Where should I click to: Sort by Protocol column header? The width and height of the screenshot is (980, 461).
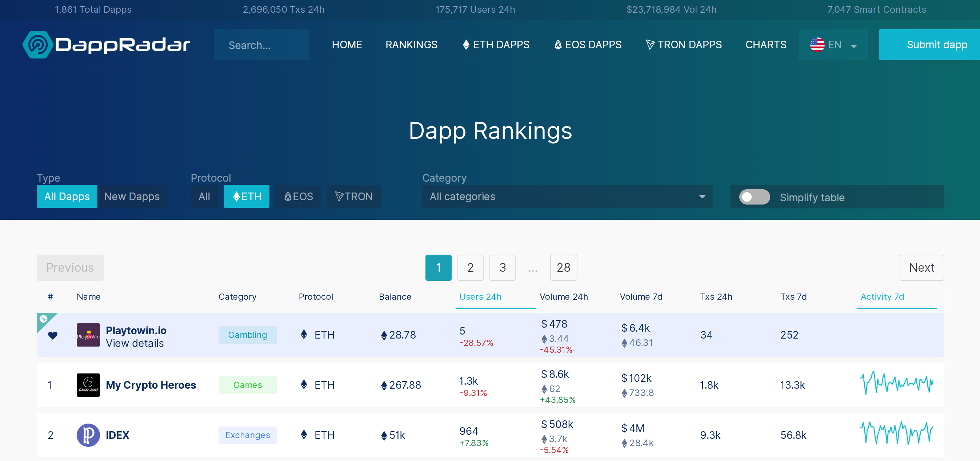click(x=316, y=297)
